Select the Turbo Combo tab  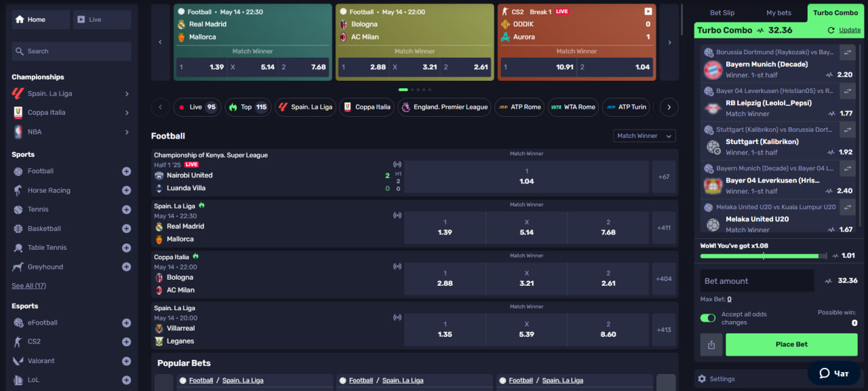(835, 13)
